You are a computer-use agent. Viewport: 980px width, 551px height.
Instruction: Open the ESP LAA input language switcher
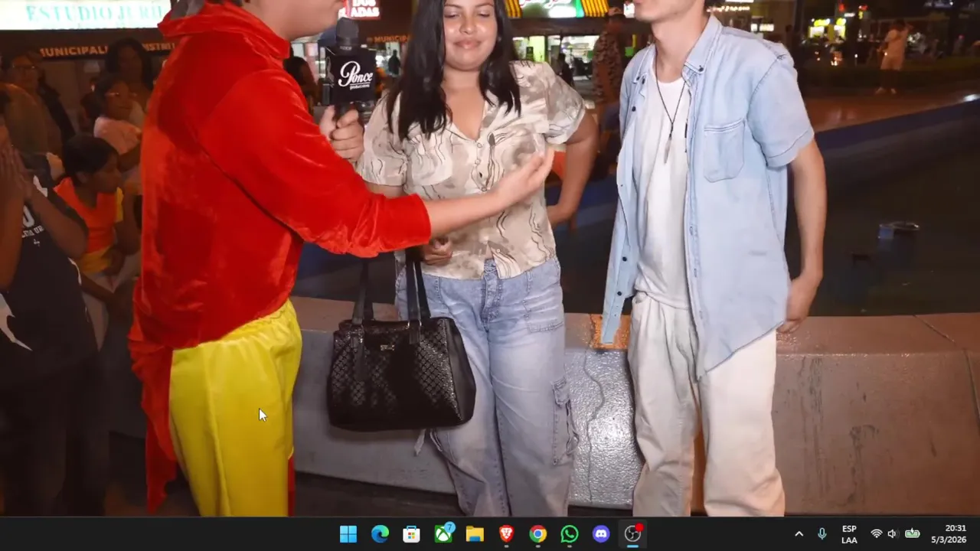[x=849, y=534]
